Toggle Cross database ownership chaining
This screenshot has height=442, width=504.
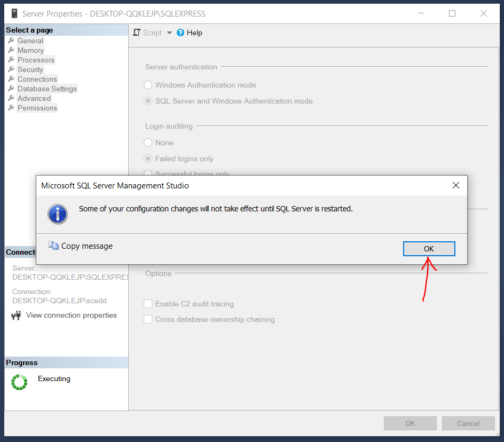click(148, 319)
